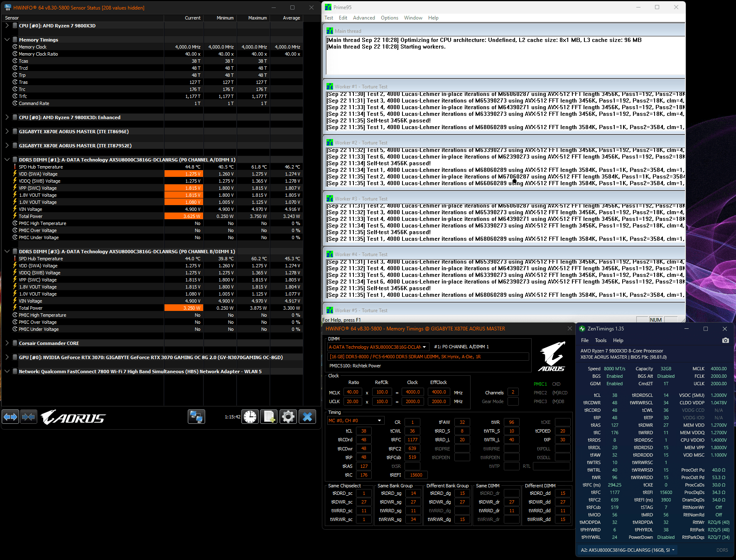Click the chip icon beside the GPU RTX 3070 row
This screenshot has width=736, height=560.
(x=15, y=357)
